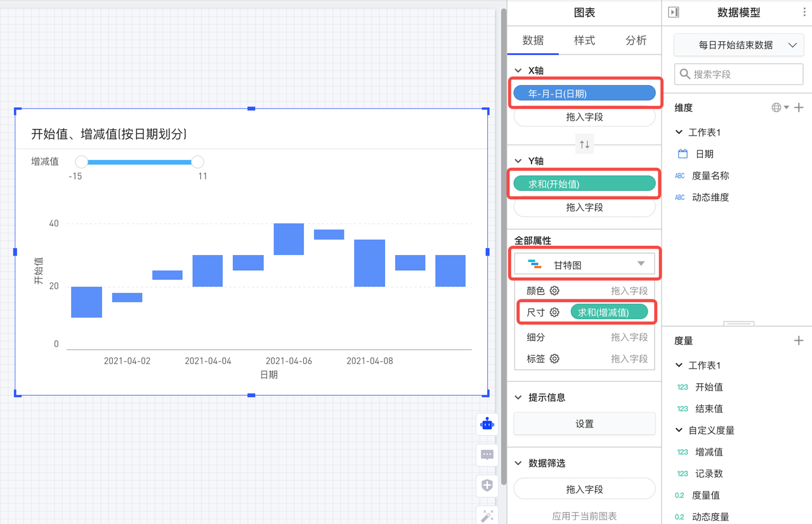This screenshot has height=524, width=812.
Task: Open the 每日开始结束数据 dataset dropdown
Action: 738,45
